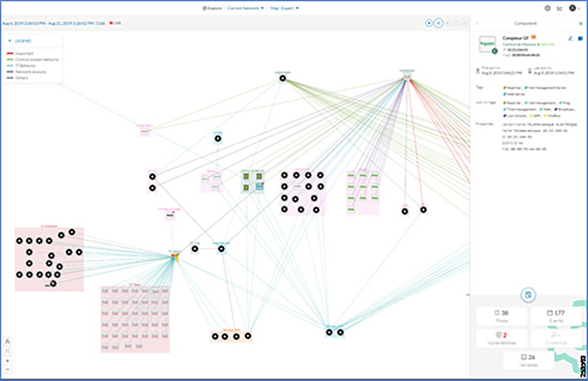This screenshot has width=588, height=381.
Task: Go back using Component panel left arrow
Action: (478, 24)
